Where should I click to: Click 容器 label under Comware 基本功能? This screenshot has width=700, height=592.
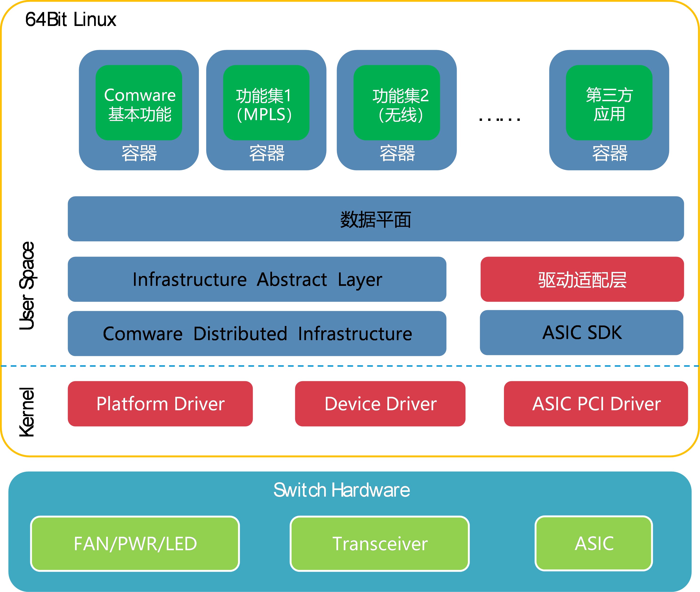pyautogui.click(x=139, y=153)
